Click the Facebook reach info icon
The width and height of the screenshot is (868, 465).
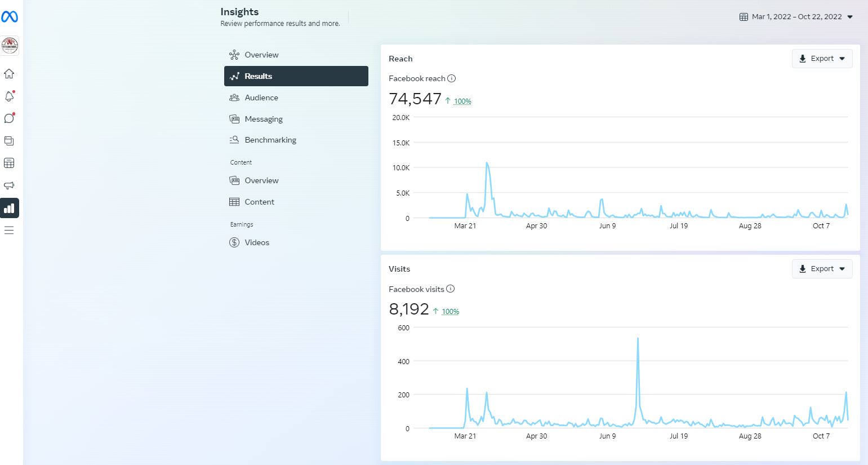pos(451,78)
